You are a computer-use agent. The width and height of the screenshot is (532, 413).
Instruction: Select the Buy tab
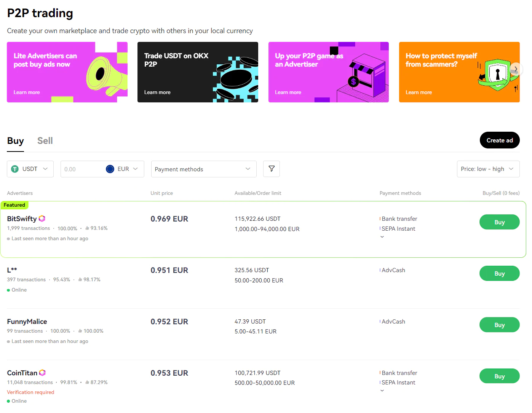pos(16,141)
